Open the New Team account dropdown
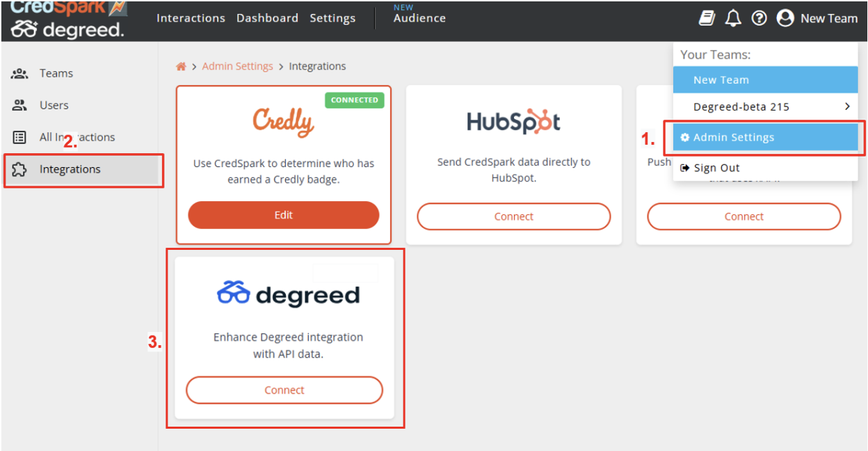Screen dimensions: 868x451 817,19
